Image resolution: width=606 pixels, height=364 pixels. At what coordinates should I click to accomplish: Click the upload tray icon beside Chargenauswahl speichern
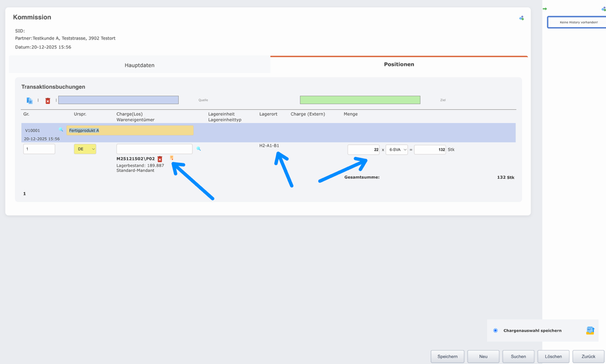(590, 331)
